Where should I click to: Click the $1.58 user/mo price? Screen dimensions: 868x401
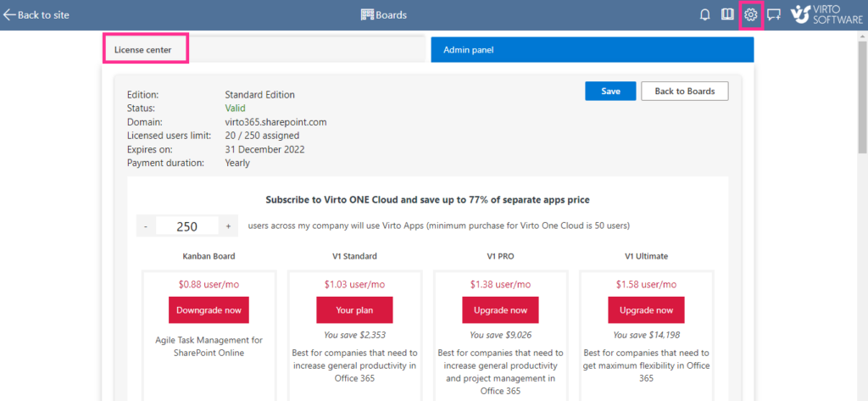tap(646, 285)
